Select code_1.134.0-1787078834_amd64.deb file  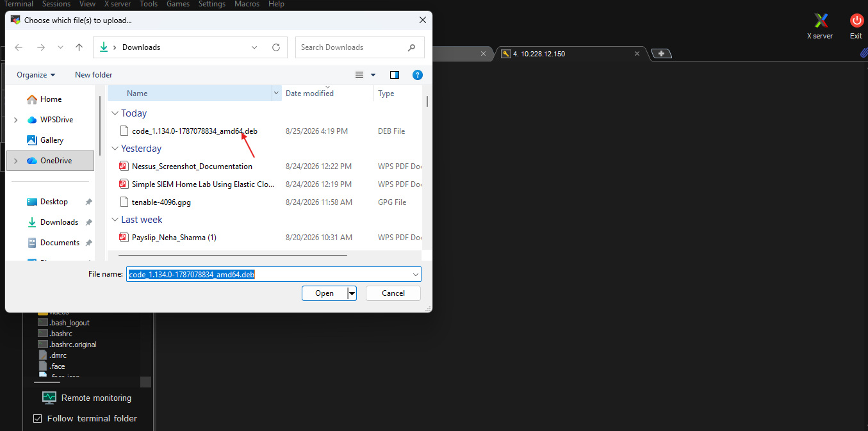tap(195, 131)
